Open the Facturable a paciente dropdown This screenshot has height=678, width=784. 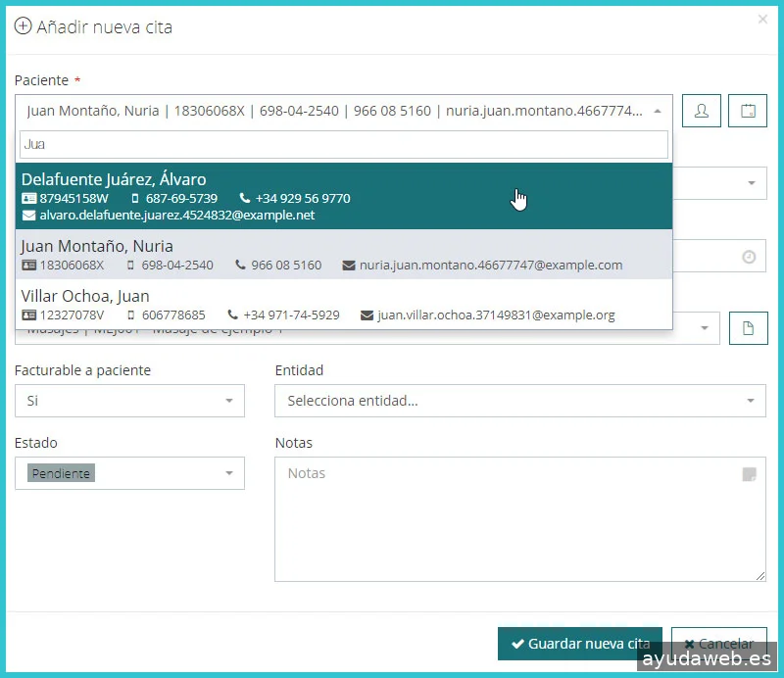129,401
